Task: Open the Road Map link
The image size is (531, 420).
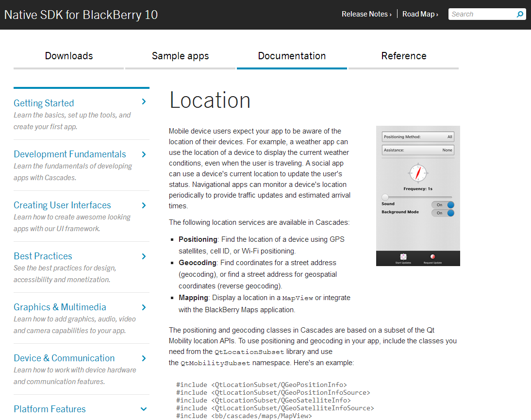Action: pos(420,14)
